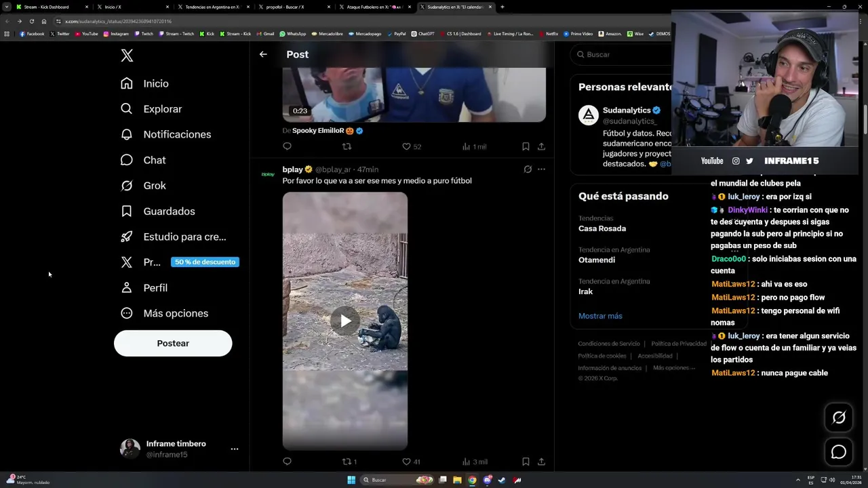Reply to the Spooky ElmilloR video post

(287, 146)
